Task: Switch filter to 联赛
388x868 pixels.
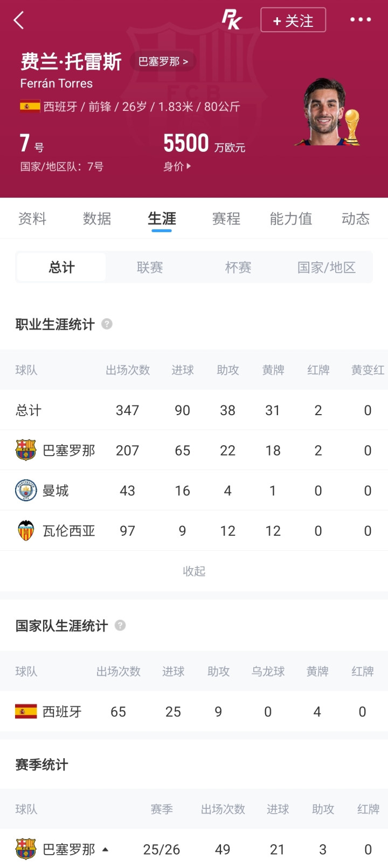Action: pyautogui.click(x=150, y=268)
